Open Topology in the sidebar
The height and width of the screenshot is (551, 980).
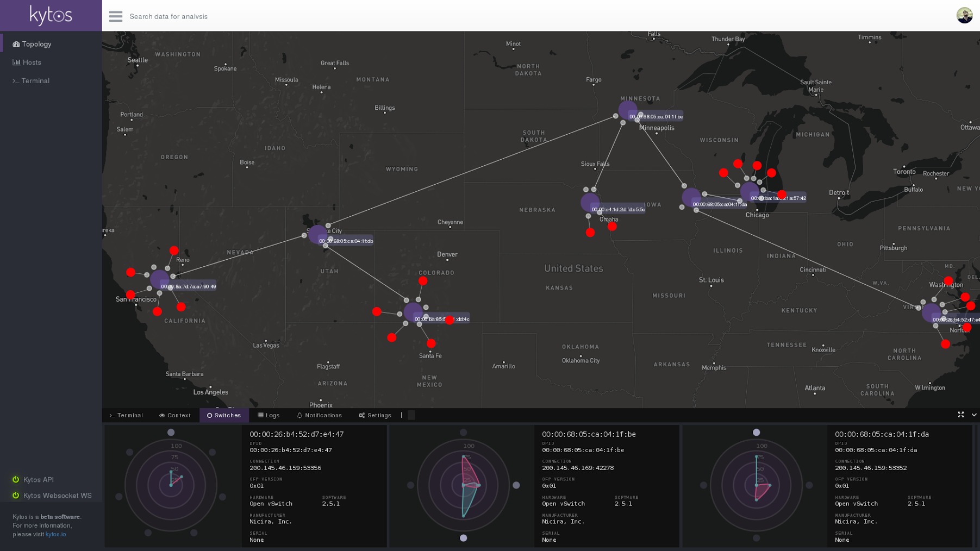pyautogui.click(x=36, y=44)
